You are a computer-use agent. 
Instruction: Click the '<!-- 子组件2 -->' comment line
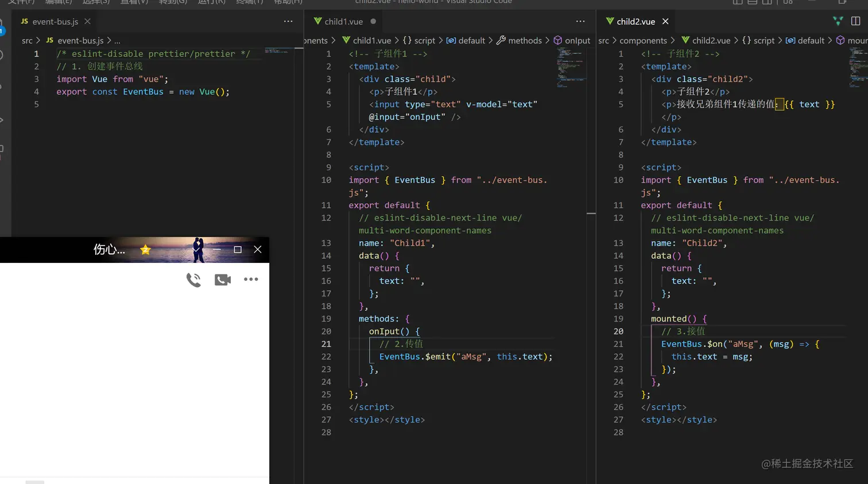pyautogui.click(x=680, y=54)
